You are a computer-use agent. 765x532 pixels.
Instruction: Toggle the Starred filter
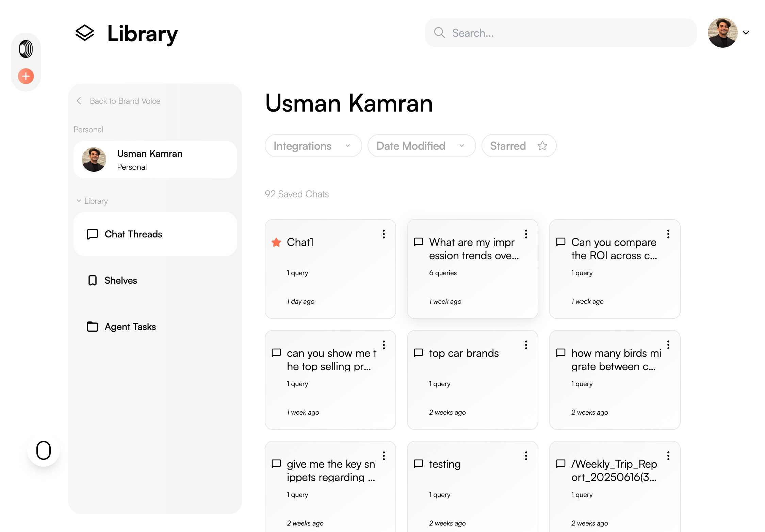pyautogui.click(x=519, y=146)
